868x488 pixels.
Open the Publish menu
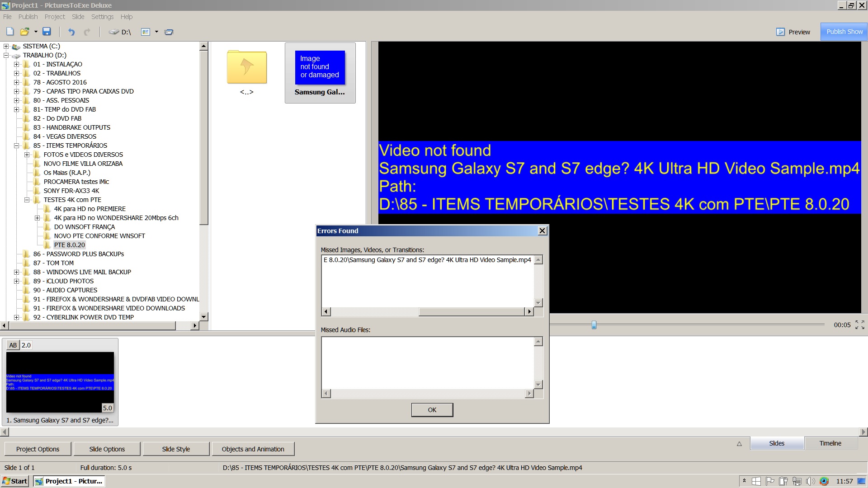pyautogui.click(x=28, y=17)
